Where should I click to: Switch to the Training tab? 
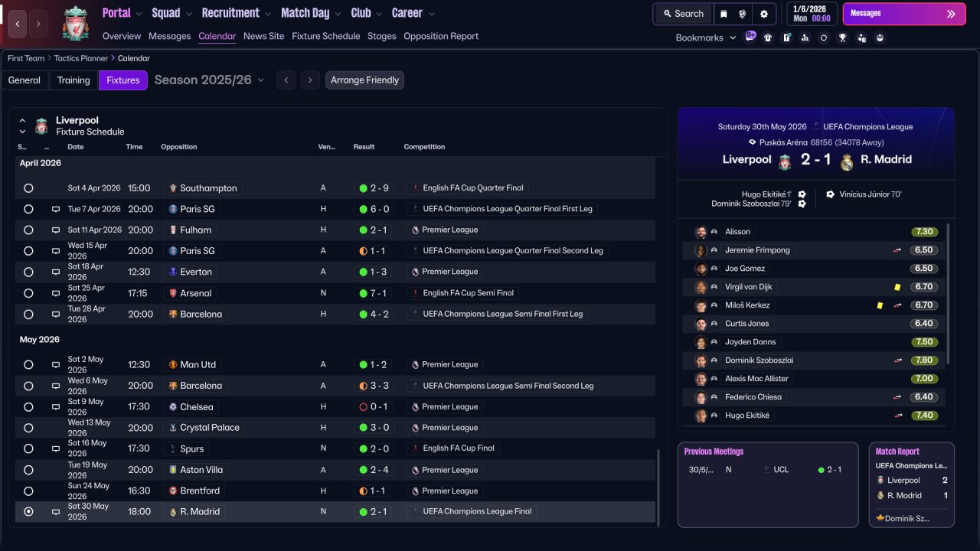(73, 80)
